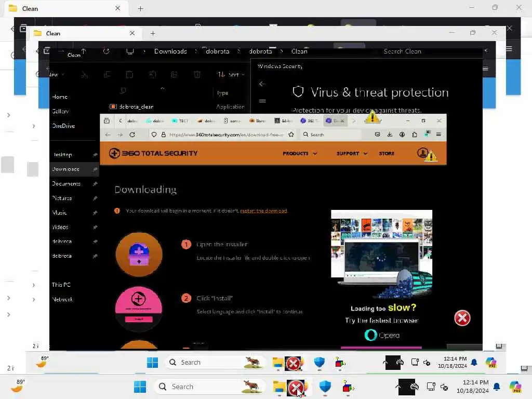Click the 360 Total Security logo
This screenshot has height=399, width=532.
pyautogui.click(x=153, y=153)
